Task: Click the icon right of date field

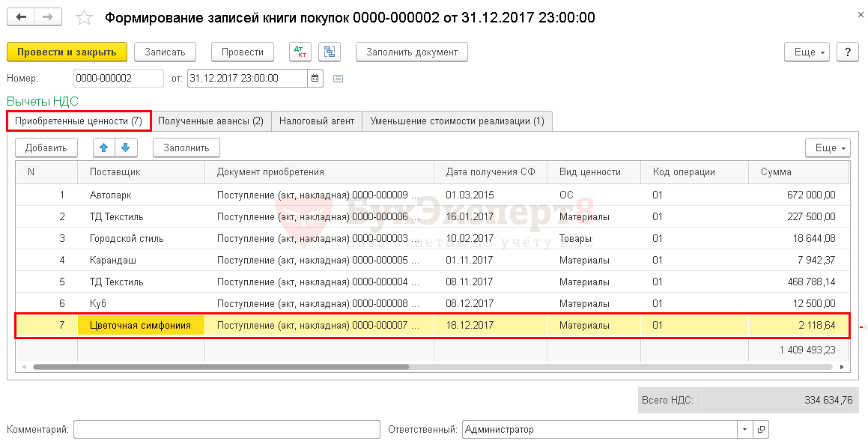Action: [x=338, y=78]
